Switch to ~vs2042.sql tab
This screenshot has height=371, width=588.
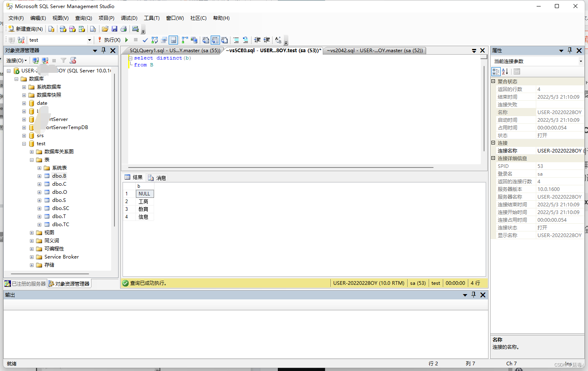[x=374, y=51]
